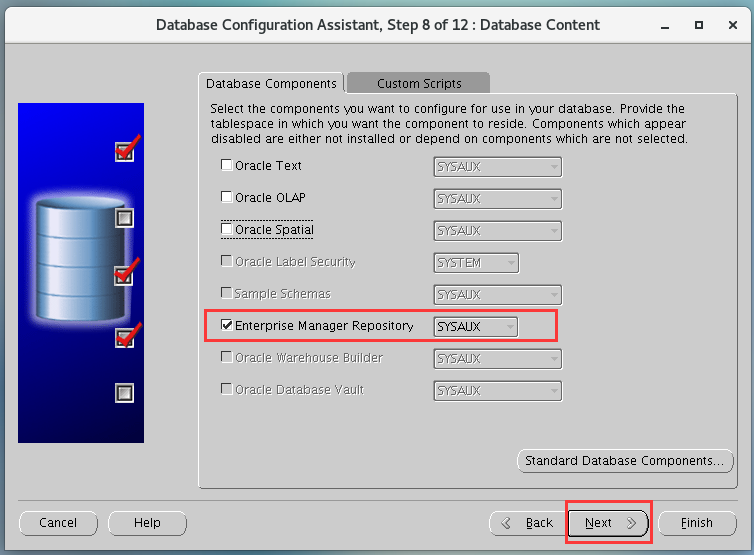754x555 pixels.
Task: Open Help for this step
Action: click(x=147, y=523)
